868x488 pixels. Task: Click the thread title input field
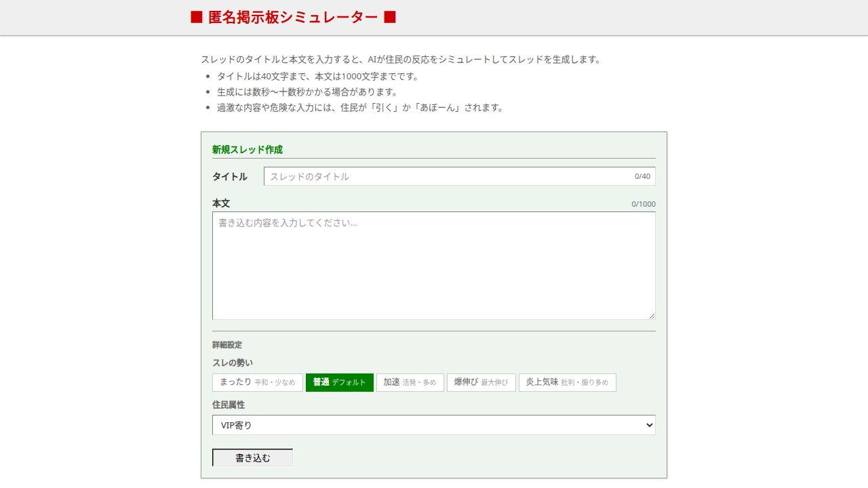coord(448,176)
